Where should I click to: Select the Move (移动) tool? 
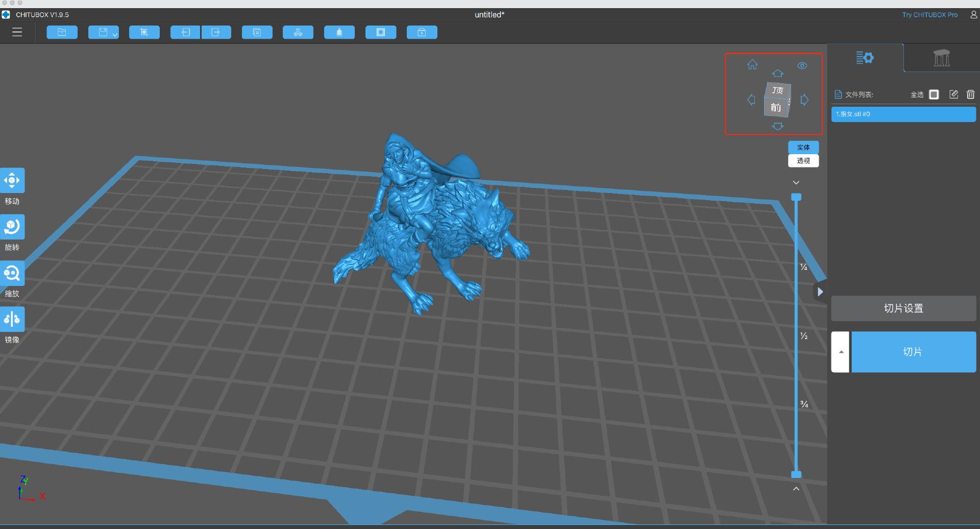point(12,180)
